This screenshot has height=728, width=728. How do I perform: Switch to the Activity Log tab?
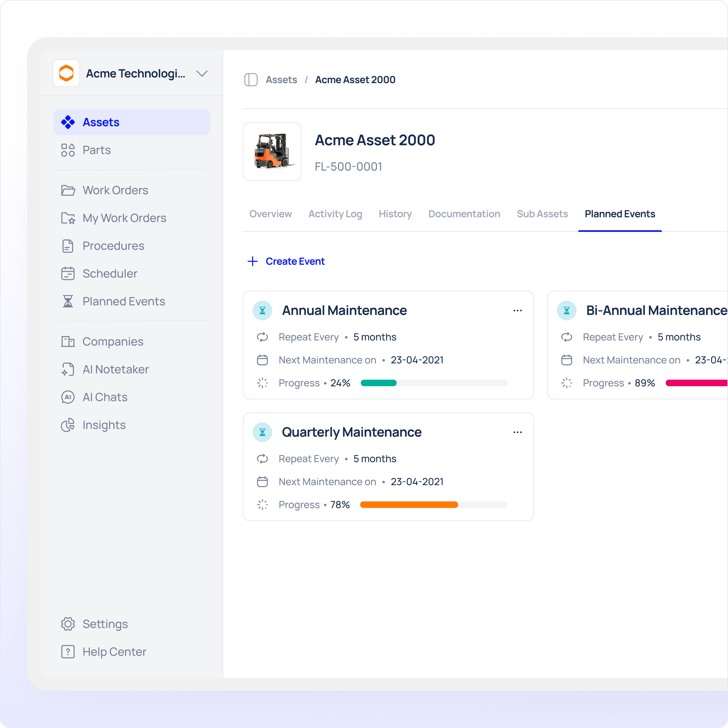tap(335, 214)
